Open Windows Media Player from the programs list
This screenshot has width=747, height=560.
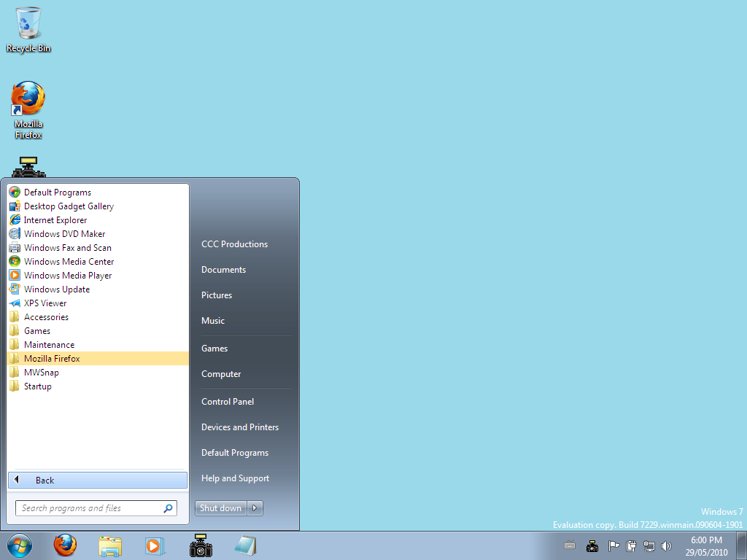click(98, 275)
